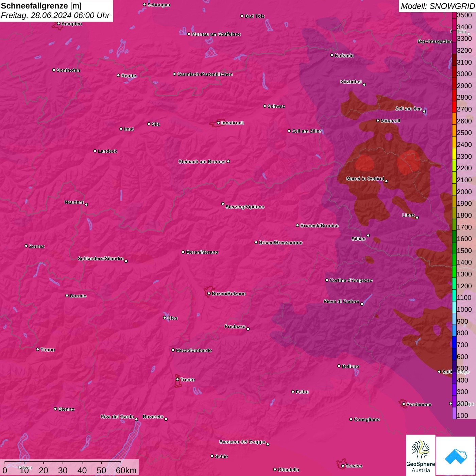This screenshot has width=476, height=476.
Task: Click the Sterzing/Vipiteno marker
Action: point(223,204)
